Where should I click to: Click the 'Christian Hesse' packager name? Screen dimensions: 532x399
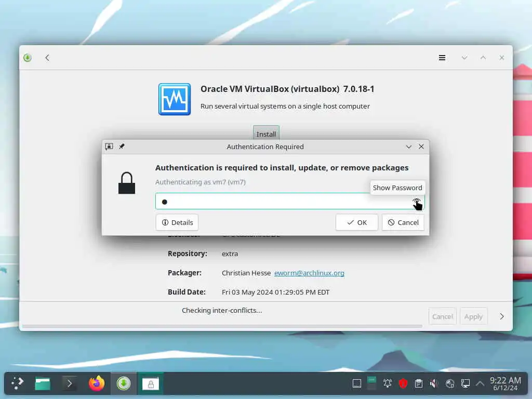246,273
